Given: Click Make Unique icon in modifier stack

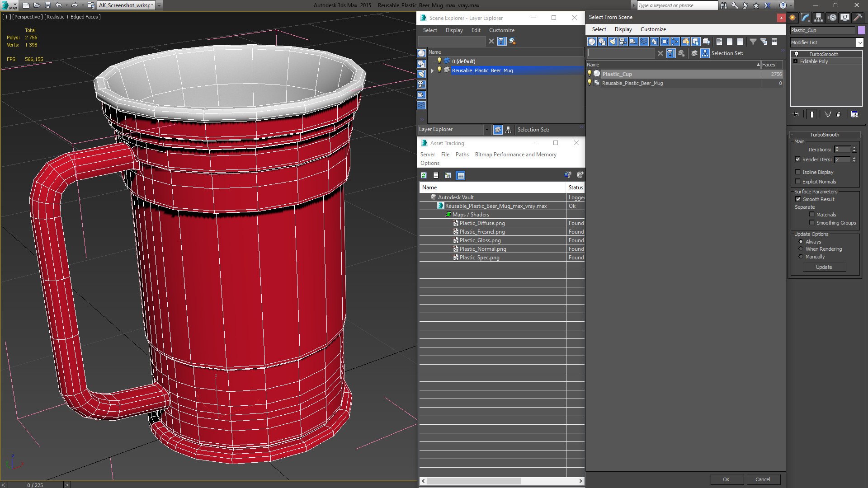Looking at the screenshot, I should click(x=828, y=114).
